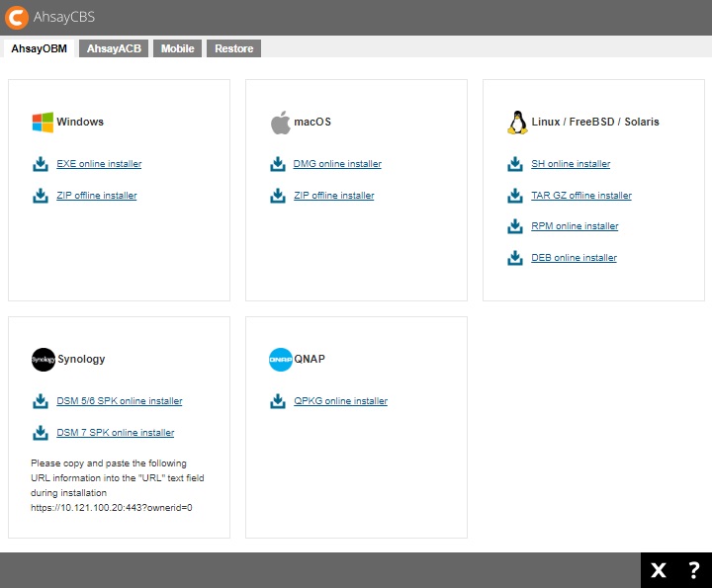
Task: Download the Windows ZIP offline installer link
Action: click(x=97, y=196)
